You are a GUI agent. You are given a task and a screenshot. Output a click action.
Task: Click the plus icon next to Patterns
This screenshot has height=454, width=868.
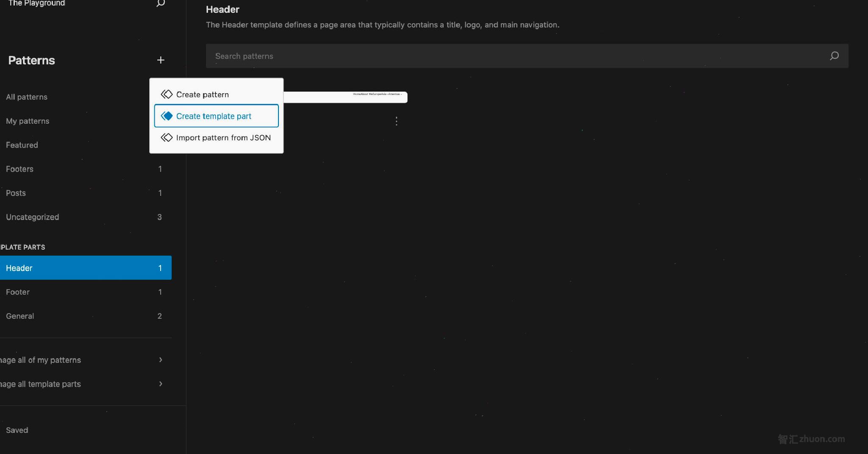click(x=161, y=60)
